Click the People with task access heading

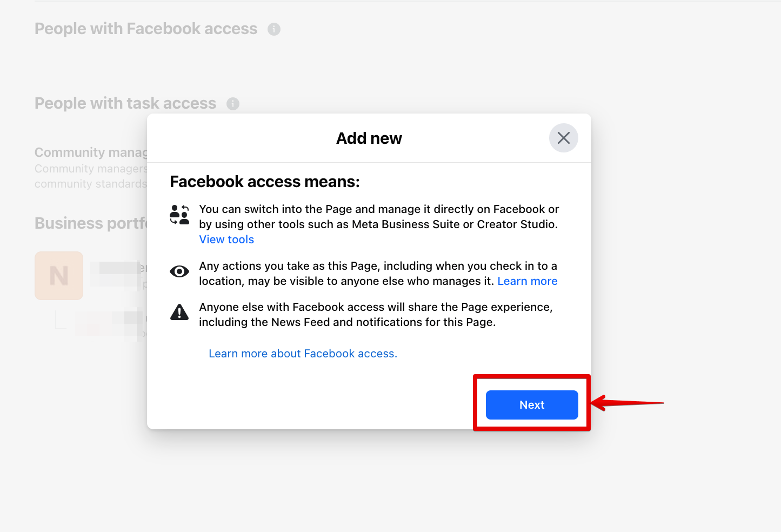[125, 103]
